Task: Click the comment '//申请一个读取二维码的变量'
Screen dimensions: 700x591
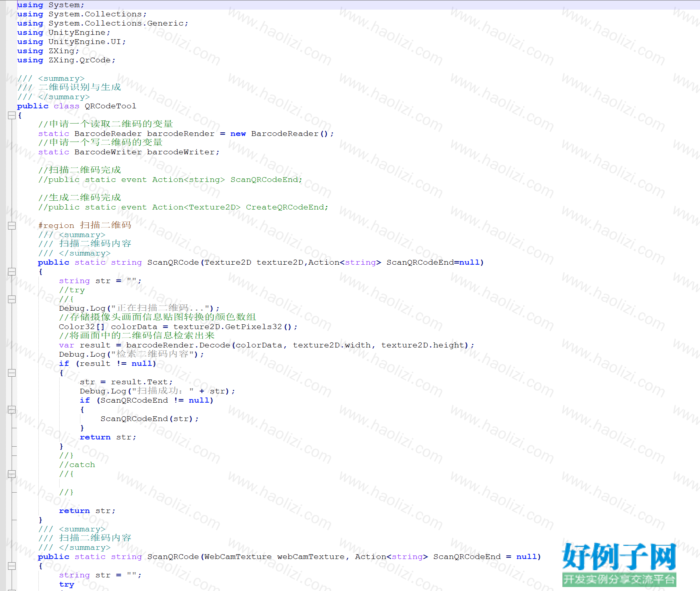Action: (x=106, y=124)
